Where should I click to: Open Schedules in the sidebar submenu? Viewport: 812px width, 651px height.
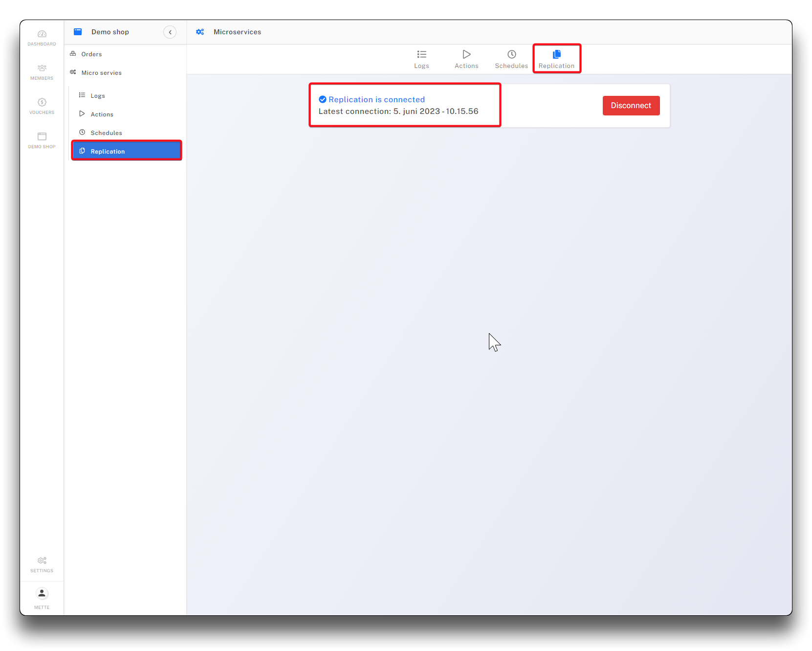106,133
